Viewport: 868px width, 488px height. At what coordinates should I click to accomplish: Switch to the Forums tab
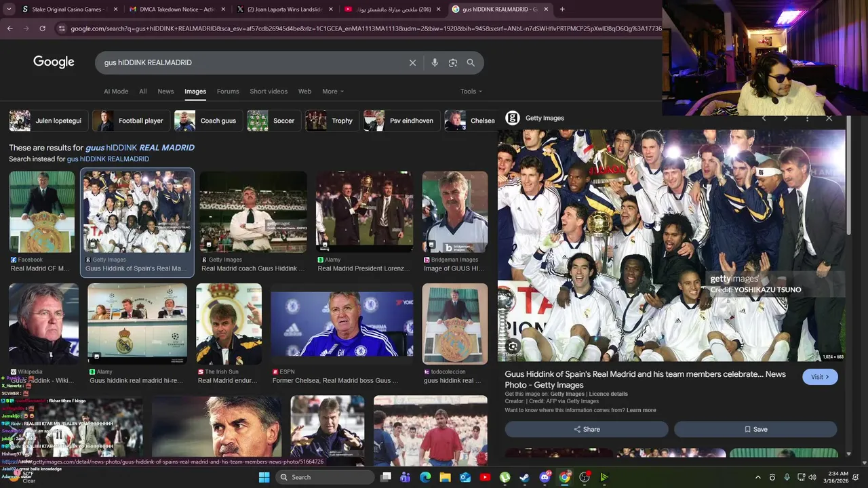(x=228, y=91)
